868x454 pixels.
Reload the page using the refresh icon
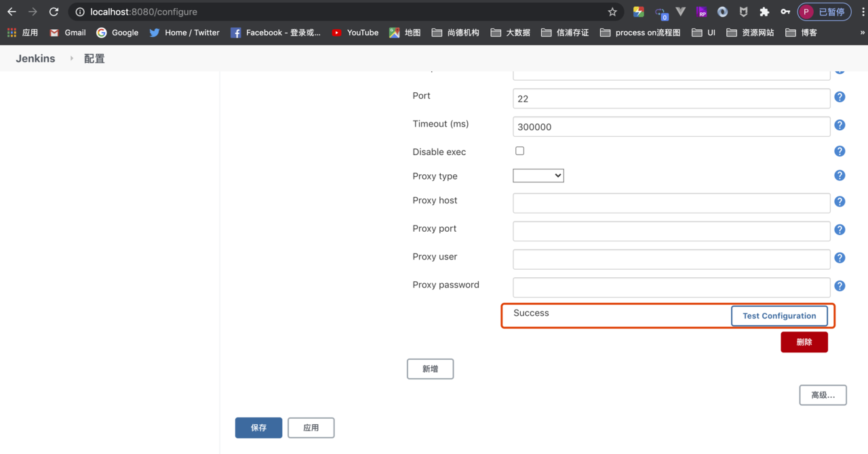click(x=54, y=12)
